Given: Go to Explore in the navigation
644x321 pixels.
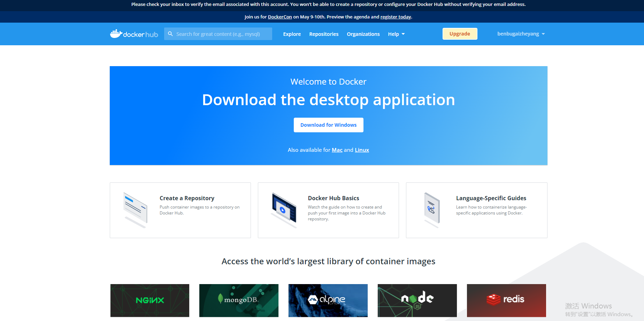Looking at the screenshot, I should click(292, 34).
